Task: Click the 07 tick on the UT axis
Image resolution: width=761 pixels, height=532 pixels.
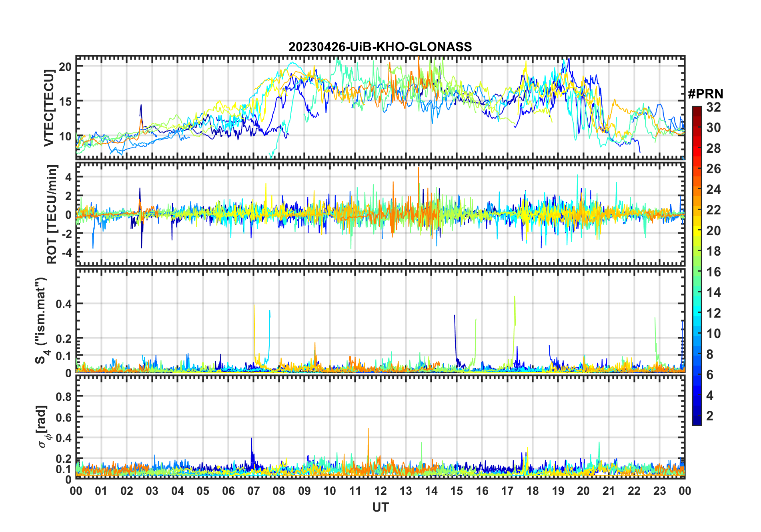Action: (253, 491)
